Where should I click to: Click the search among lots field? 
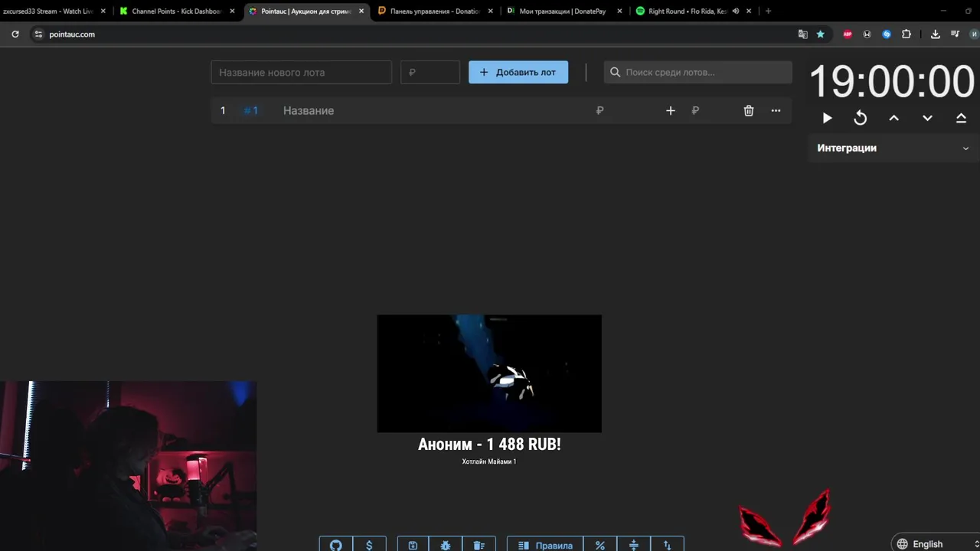[x=697, y=72]
